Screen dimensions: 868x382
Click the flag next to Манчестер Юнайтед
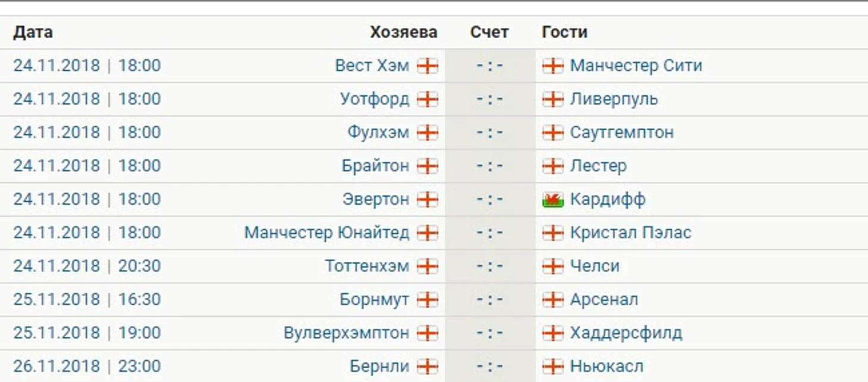(427, 232)
